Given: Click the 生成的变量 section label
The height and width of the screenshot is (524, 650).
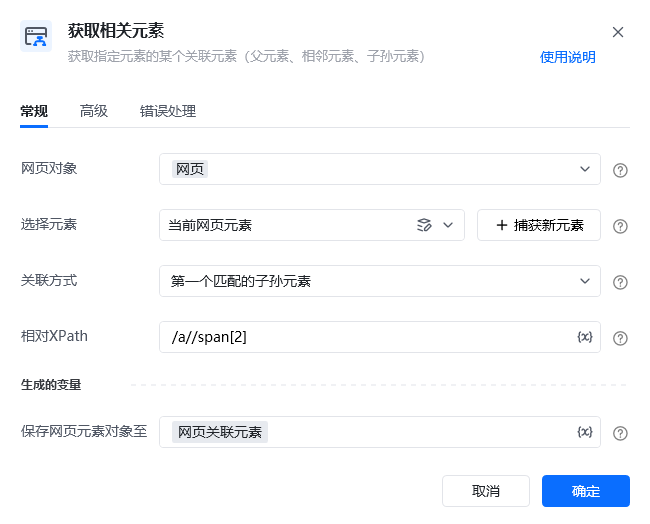Looking at the screenshot, I should [51, 385].
